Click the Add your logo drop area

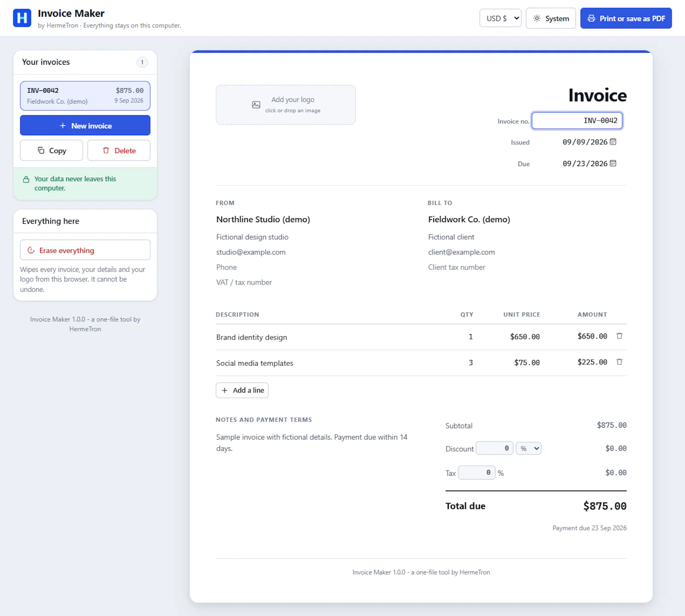point(286,105)
